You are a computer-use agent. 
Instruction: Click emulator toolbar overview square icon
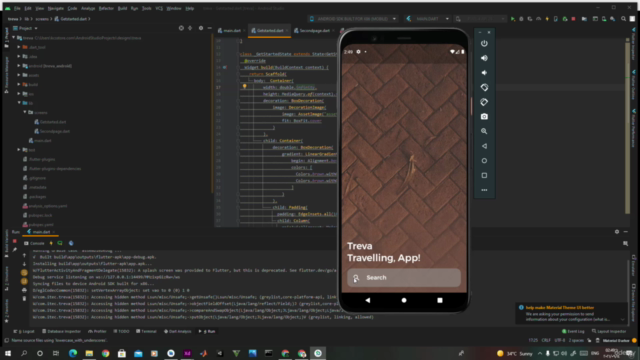(x=484, y=176)
